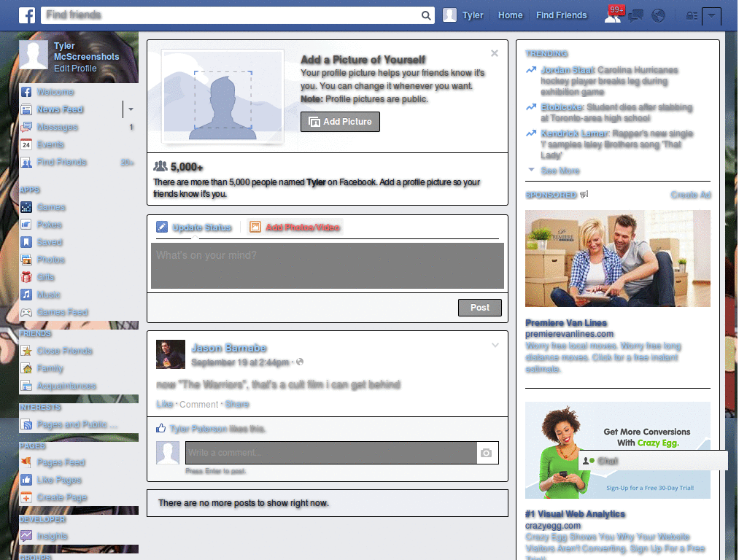
Task: Click the Acquaintances list icon
Action: (x=26, y=386)
